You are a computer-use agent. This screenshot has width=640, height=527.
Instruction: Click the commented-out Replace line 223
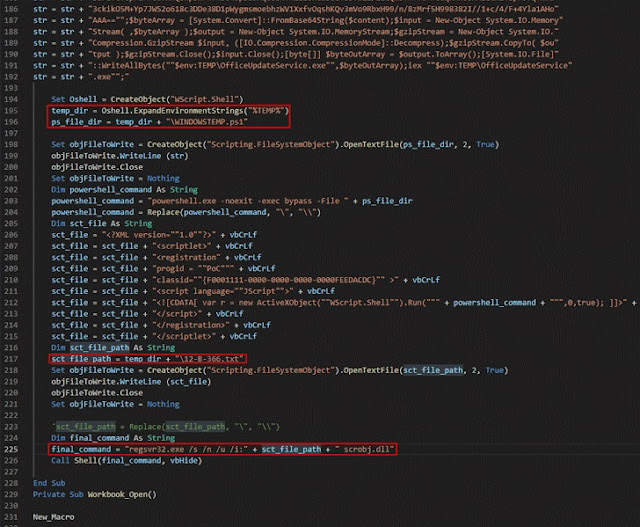pos(166,427)
